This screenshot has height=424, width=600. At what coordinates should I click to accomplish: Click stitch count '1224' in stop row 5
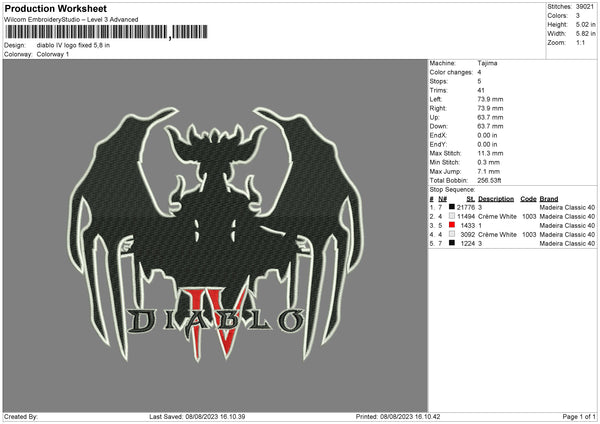(x=468, y=243)
